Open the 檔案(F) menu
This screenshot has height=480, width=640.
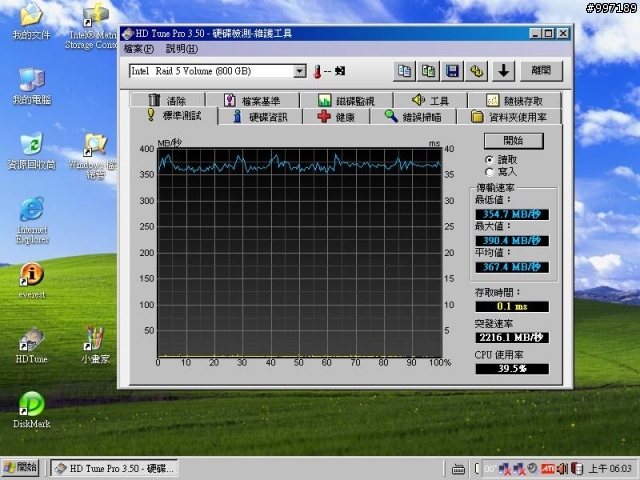tap(138, 49)
